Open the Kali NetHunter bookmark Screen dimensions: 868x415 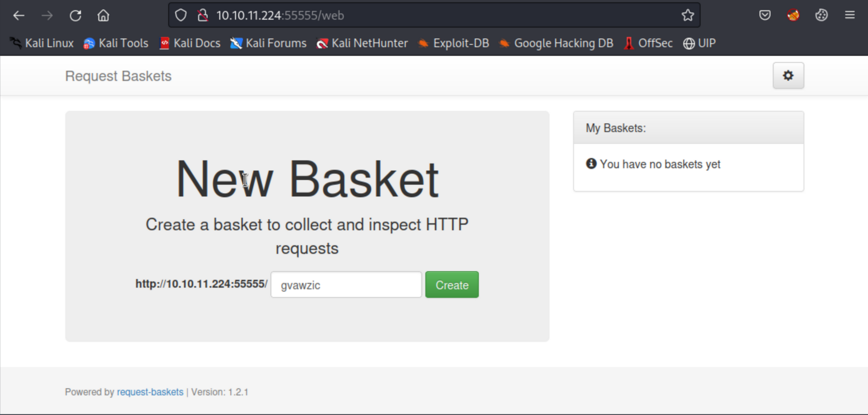[x=363, y=43]
